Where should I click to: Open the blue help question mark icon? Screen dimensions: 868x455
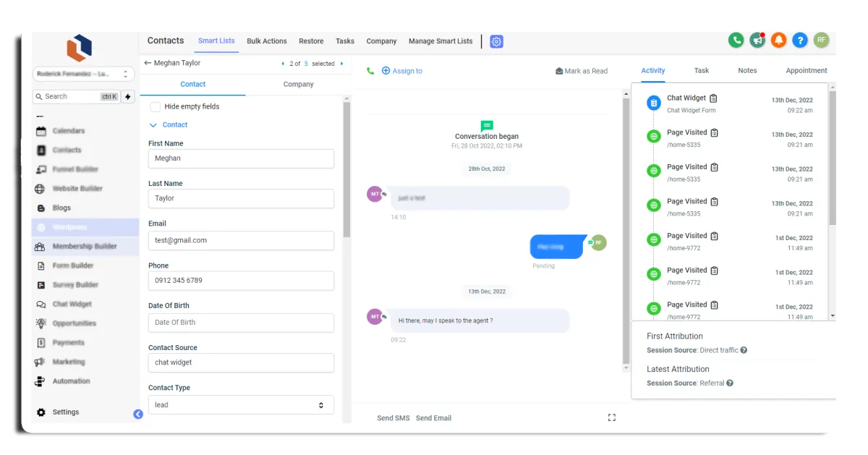click(799, 41)
